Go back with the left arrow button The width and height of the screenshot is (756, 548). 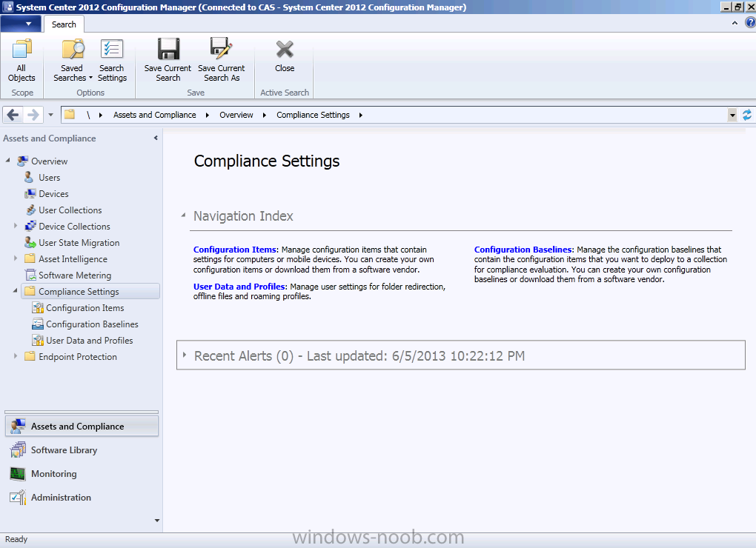coord(13,115)
